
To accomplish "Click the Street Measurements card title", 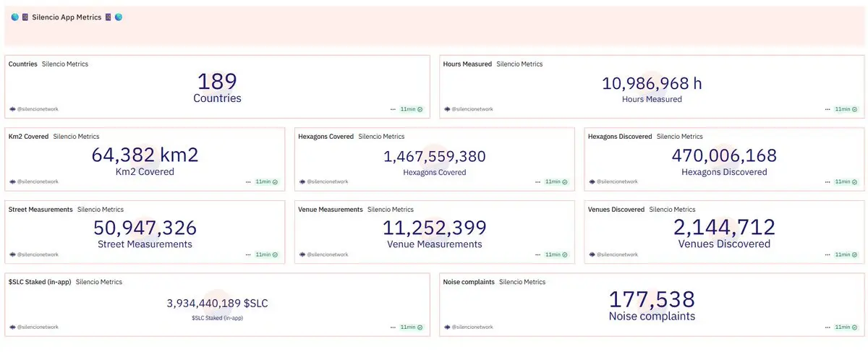I will coord(41,210).
